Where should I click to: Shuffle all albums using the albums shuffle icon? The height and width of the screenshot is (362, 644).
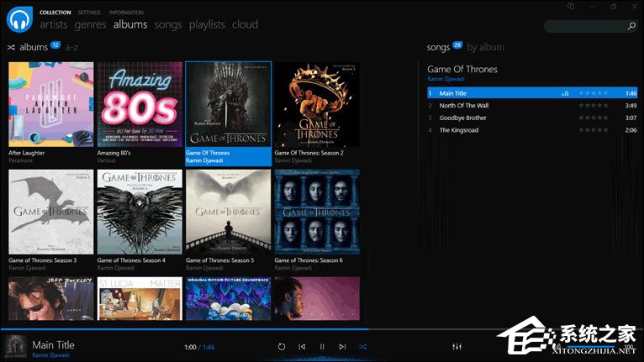coord(12,47)
